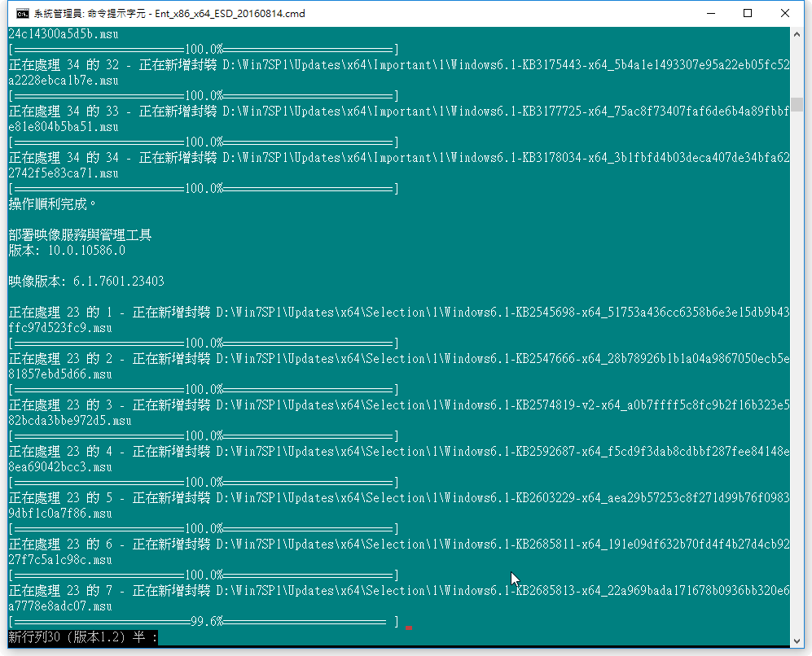Click the line containing KB2592687-x64
The image size is (812, 656).
(x=399, y=452)
